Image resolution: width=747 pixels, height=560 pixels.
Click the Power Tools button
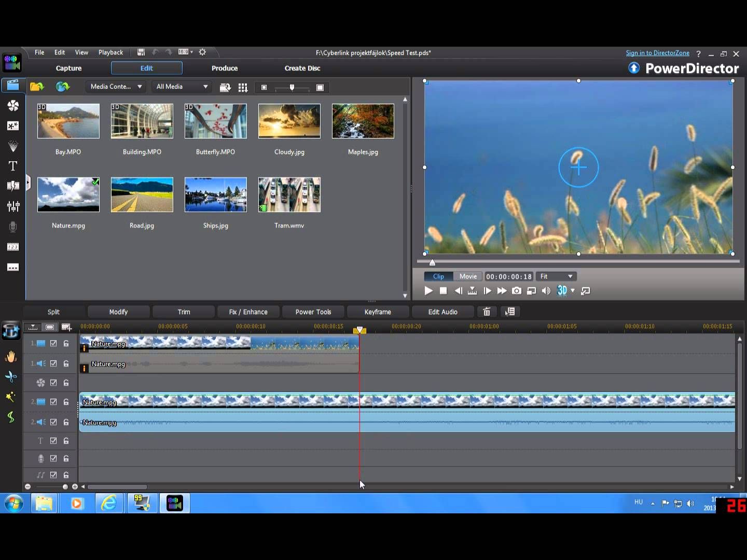pyautogui.click(x=313, y=312)
